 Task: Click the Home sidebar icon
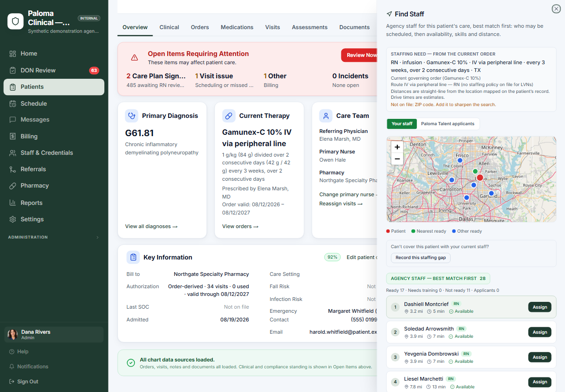click(x=13, y=54)
